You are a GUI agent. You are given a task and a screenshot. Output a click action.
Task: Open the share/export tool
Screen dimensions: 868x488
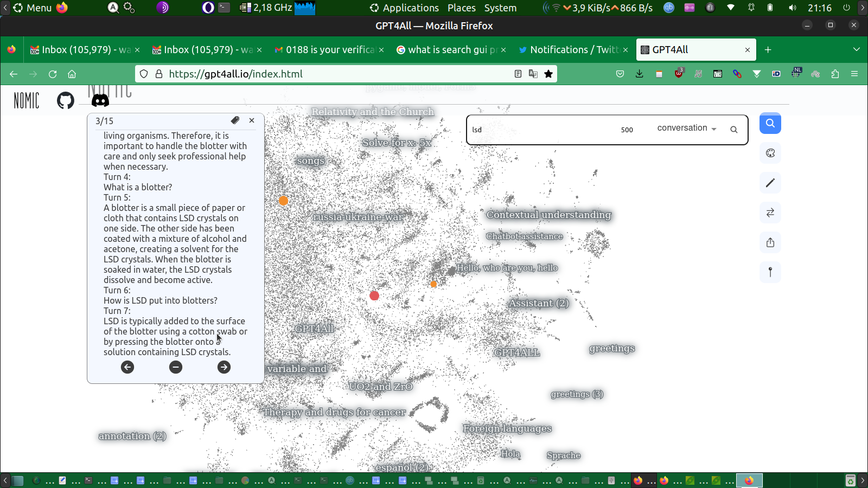[x=770, y=242]
